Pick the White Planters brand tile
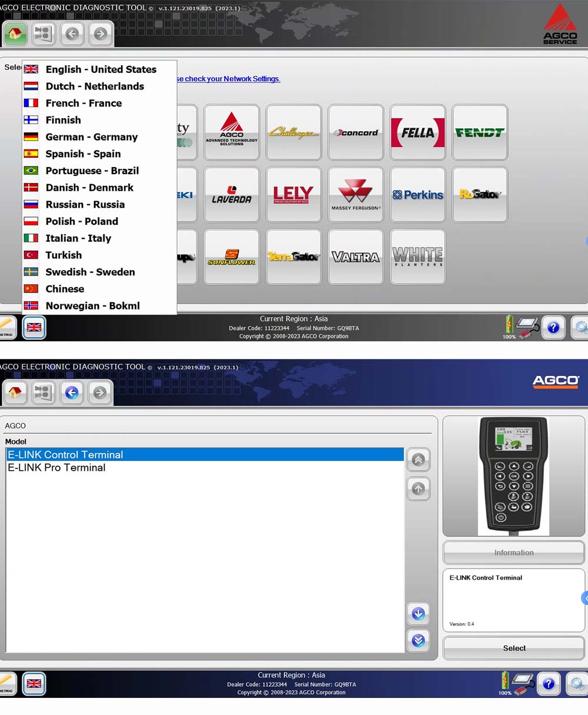This screenshot has height=715, width=588. pyautogui.click(x=417, y=257)
